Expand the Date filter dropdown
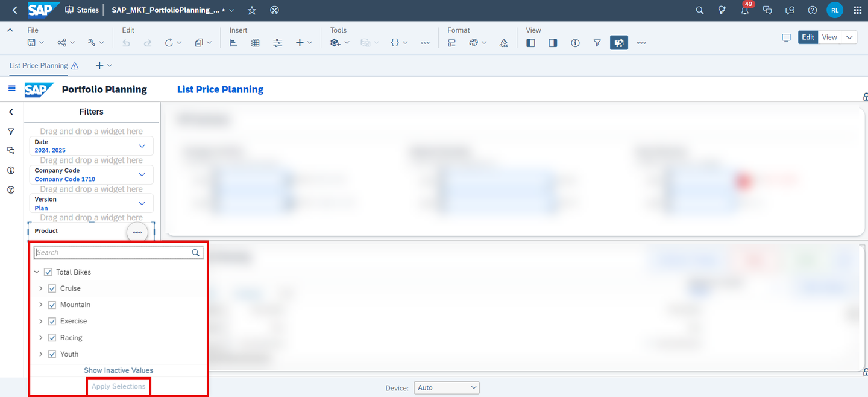 pyautogui.click(x=142, y=146)
